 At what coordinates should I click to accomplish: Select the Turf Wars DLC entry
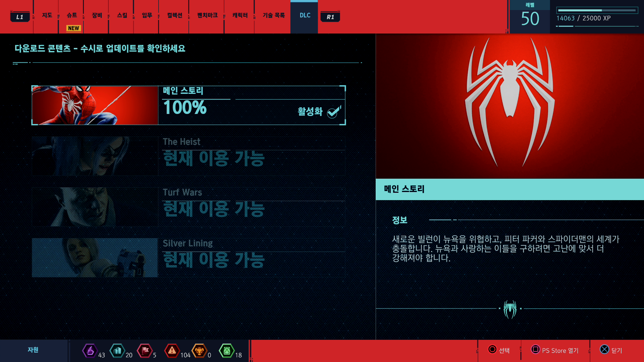(x=189, y=207)
